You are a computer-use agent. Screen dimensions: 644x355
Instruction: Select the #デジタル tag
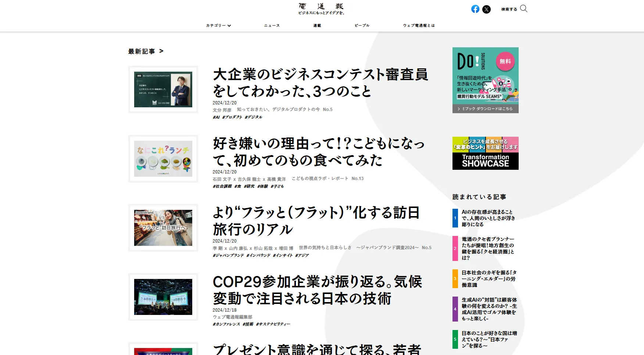tap(254, 117)
